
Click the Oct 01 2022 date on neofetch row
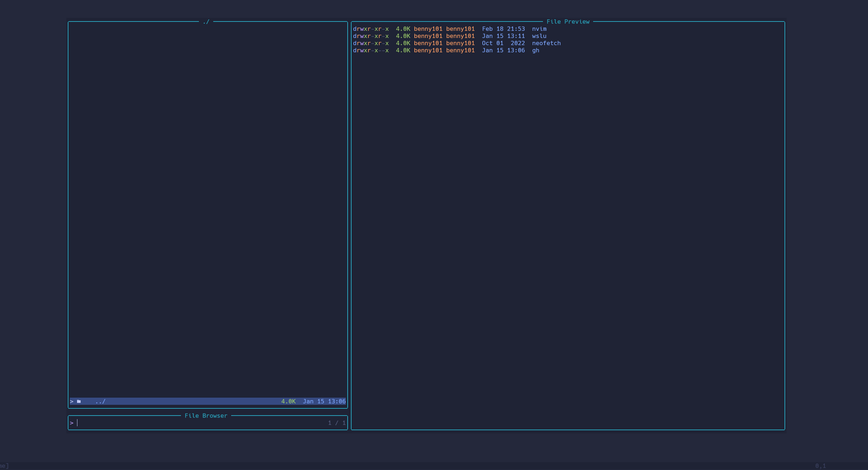pyautogui.click(x=504, y=43)
